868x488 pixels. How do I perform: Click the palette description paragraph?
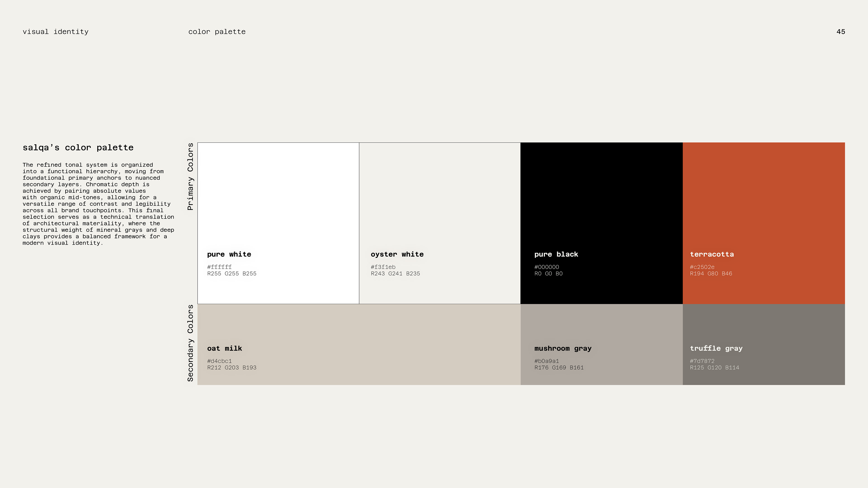[x=98, y=204]
